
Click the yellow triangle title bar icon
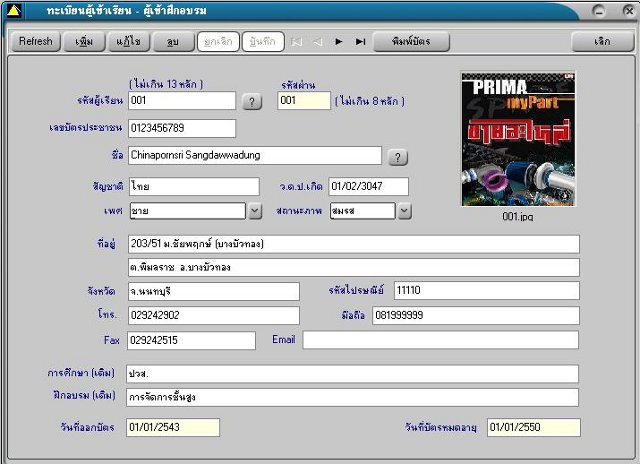[x=14, y=10]
